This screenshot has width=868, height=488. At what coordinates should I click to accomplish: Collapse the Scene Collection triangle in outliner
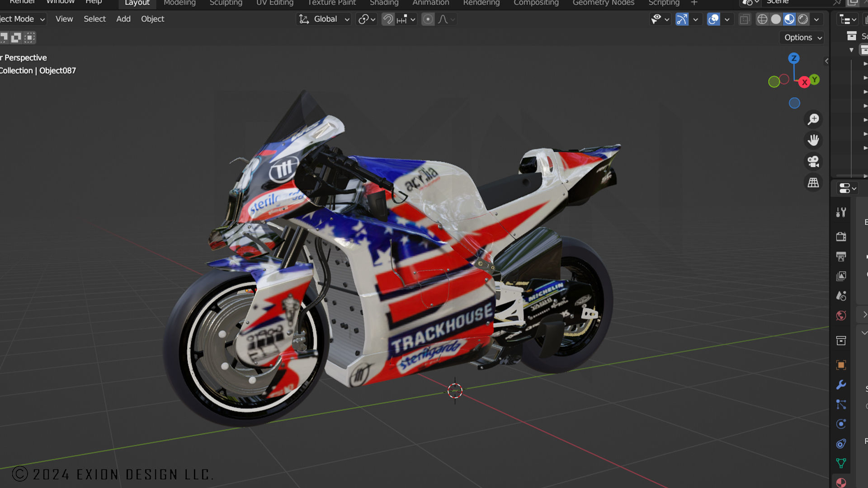point(851,50)
